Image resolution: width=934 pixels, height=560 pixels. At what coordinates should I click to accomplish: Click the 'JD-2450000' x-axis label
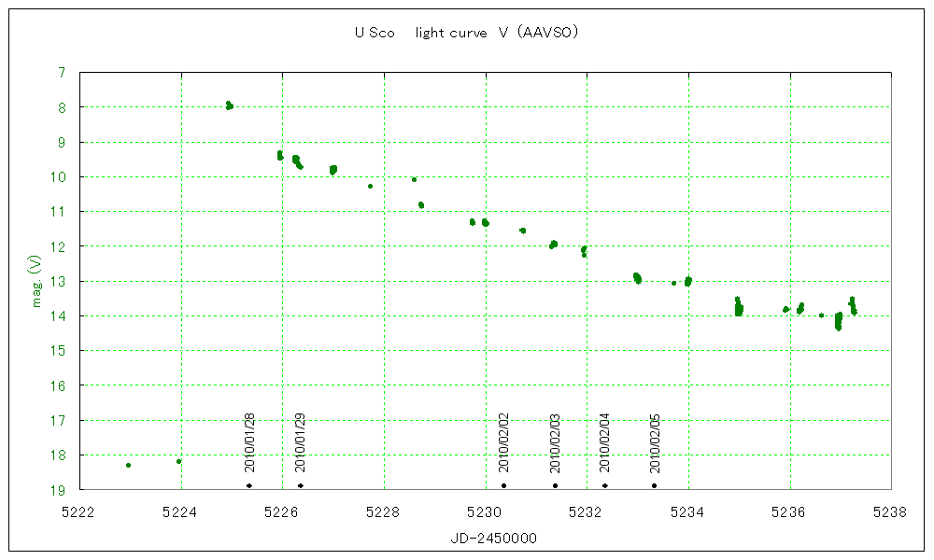486,539
